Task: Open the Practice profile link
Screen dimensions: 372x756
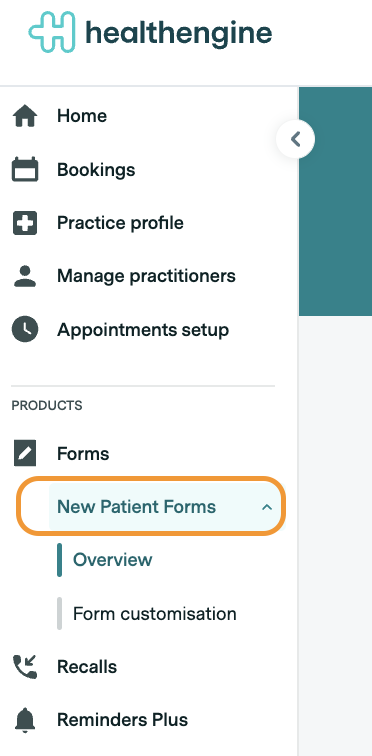Action: coord(120,223)
